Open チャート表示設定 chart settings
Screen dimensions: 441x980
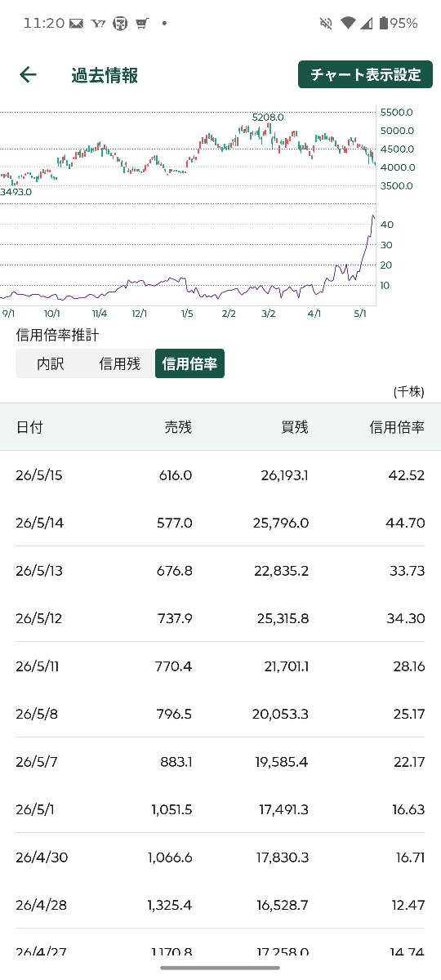[x=365, y=74]
